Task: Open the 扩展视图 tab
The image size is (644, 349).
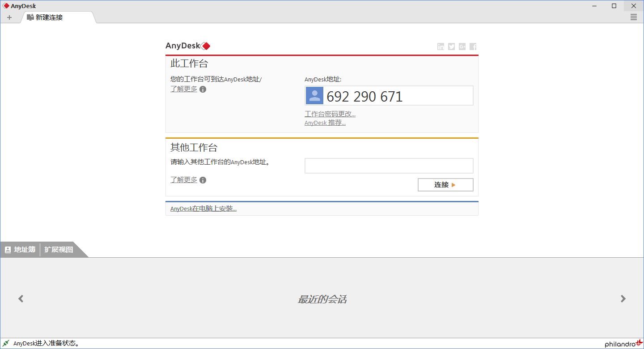Action: (x=59, y=250)
